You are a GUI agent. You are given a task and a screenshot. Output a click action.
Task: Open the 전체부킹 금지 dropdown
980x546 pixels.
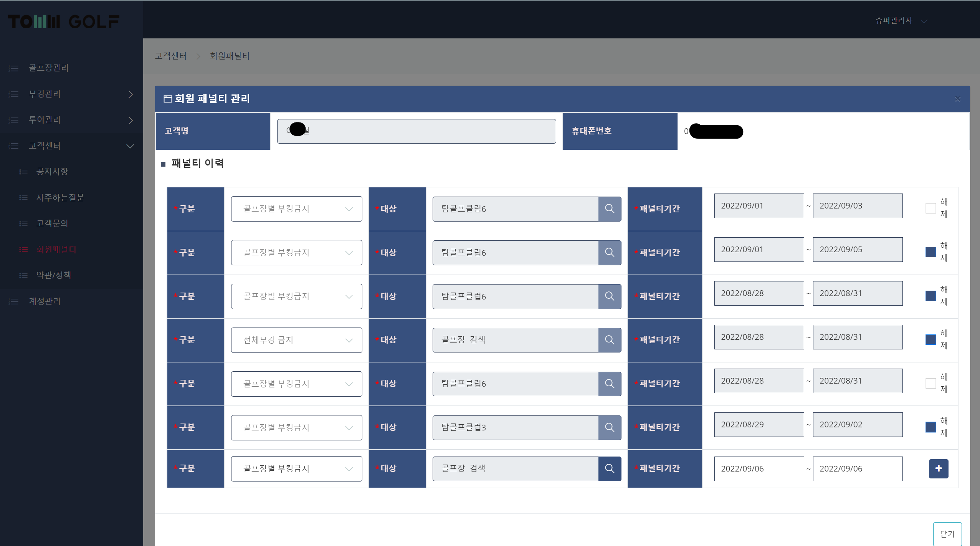click(x=296, y=340)
